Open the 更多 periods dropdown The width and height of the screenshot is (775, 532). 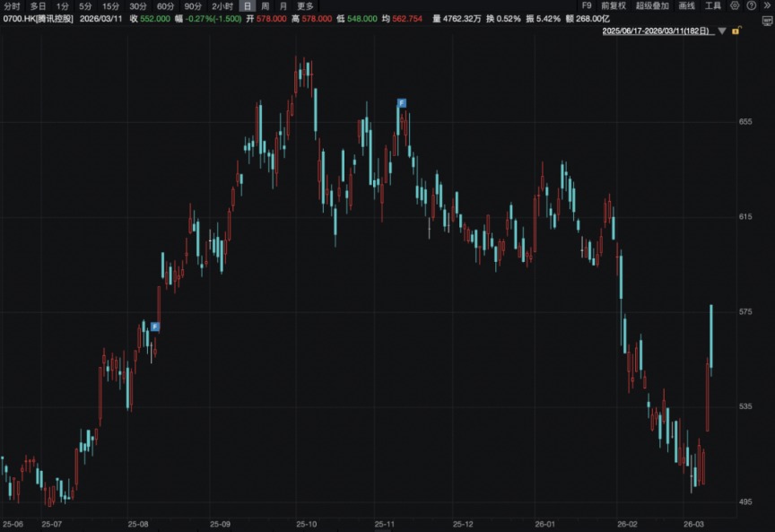click(x=303, y=5)
